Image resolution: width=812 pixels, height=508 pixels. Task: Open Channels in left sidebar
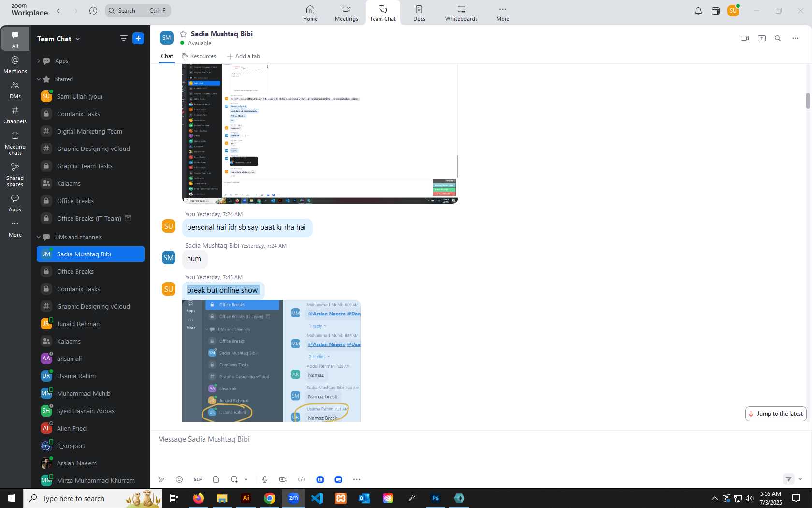coord(15,115)
